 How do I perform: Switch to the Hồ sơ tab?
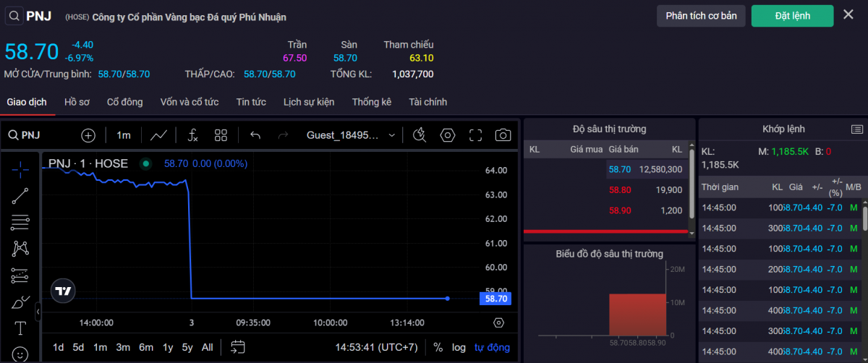click(x=77, y=102)
